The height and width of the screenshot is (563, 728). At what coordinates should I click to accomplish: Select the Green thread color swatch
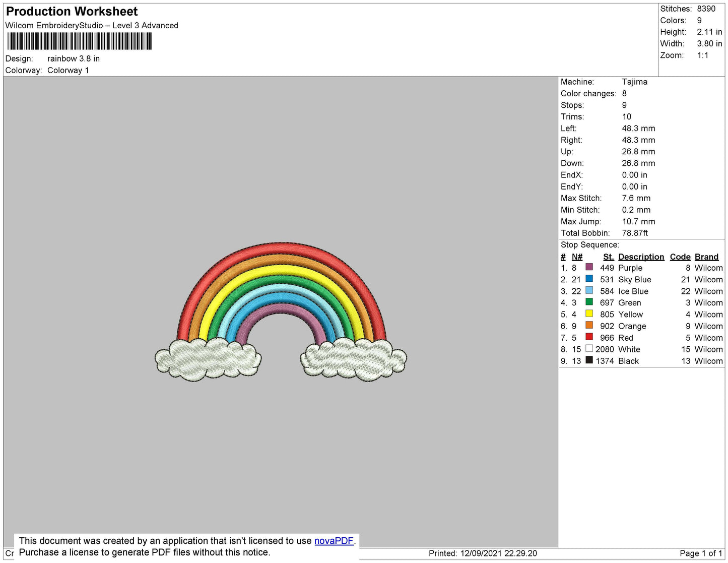click(x=589, y=302)
